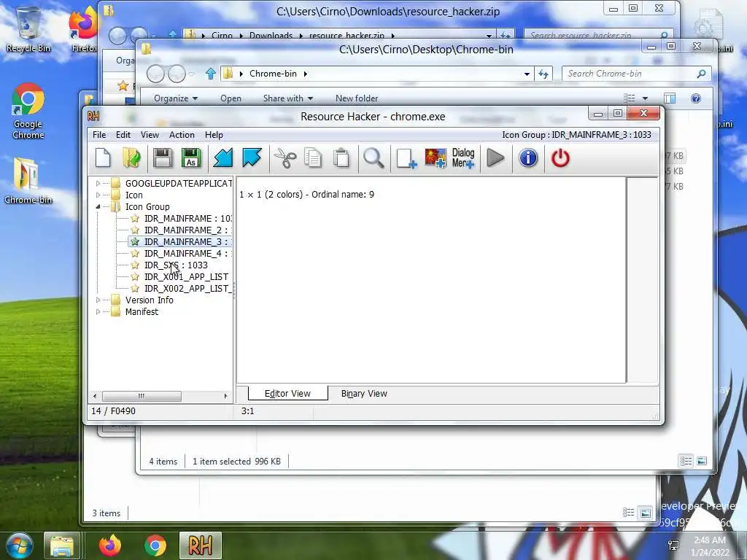Open Dialog Menu editor toolbar button
This screenshot has width=747, height=560.
pyautogui.click(x=463, y=158)
